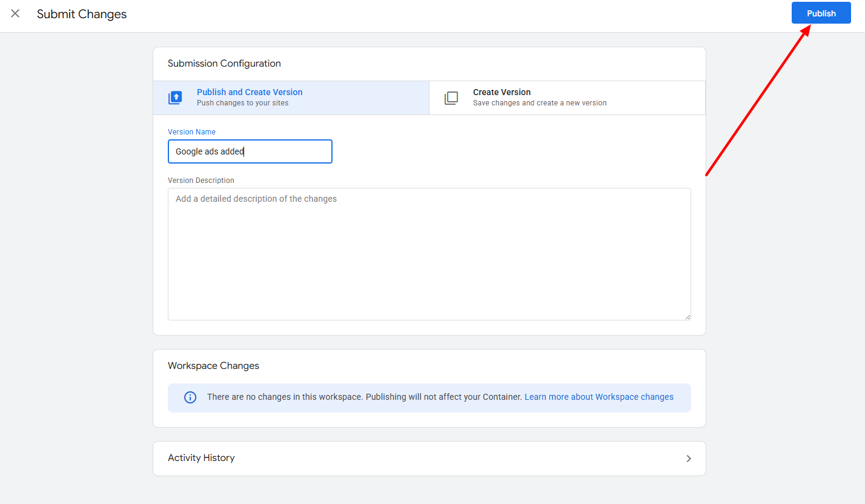Click the Submit Changes title

coord(82,14)
